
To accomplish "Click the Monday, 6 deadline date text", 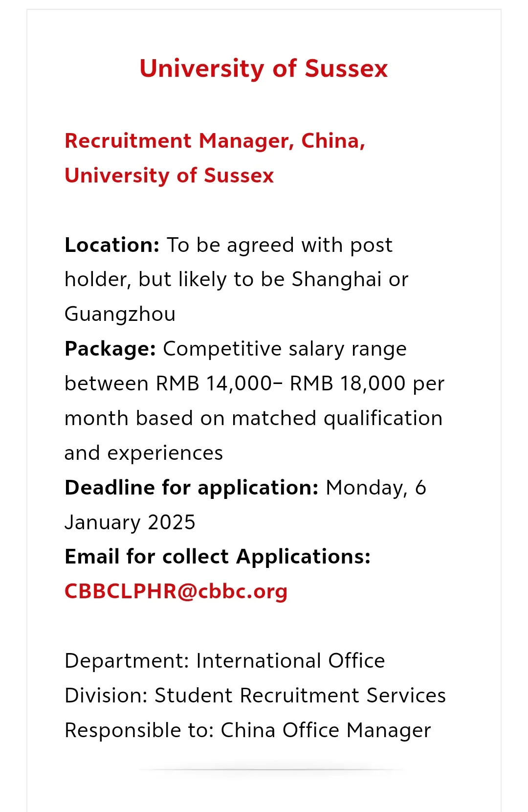I will point(376,488).
